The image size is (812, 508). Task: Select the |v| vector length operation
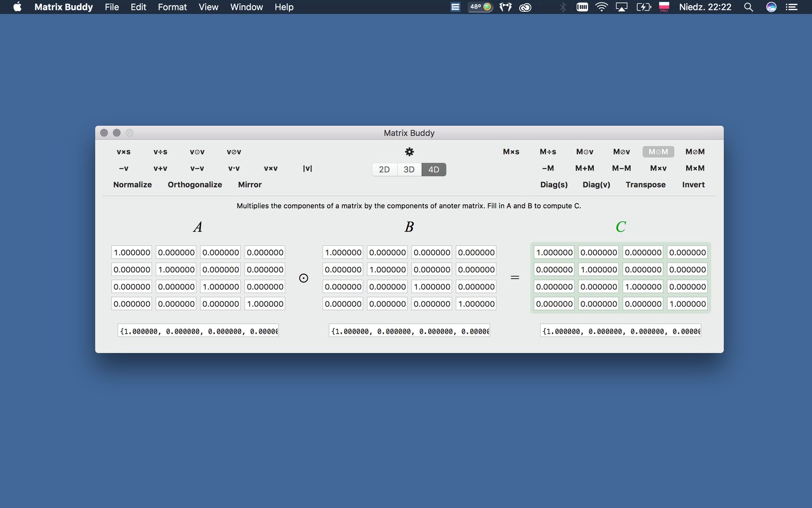click(x=307, y=168)
